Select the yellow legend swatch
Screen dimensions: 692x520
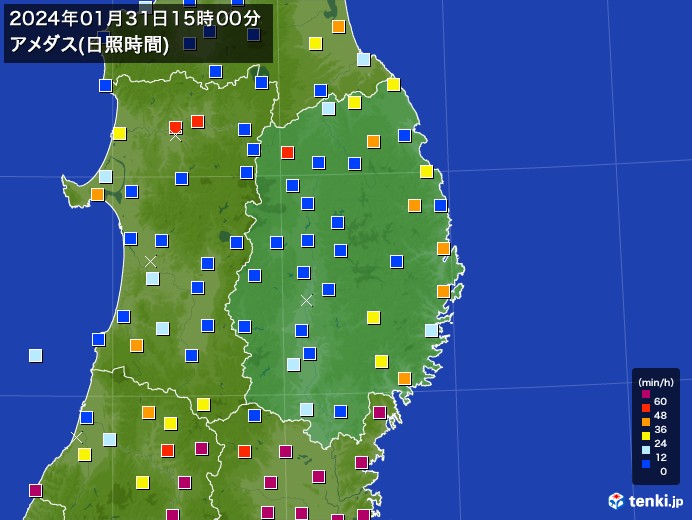pyautogui.click(x=646, y=436)
